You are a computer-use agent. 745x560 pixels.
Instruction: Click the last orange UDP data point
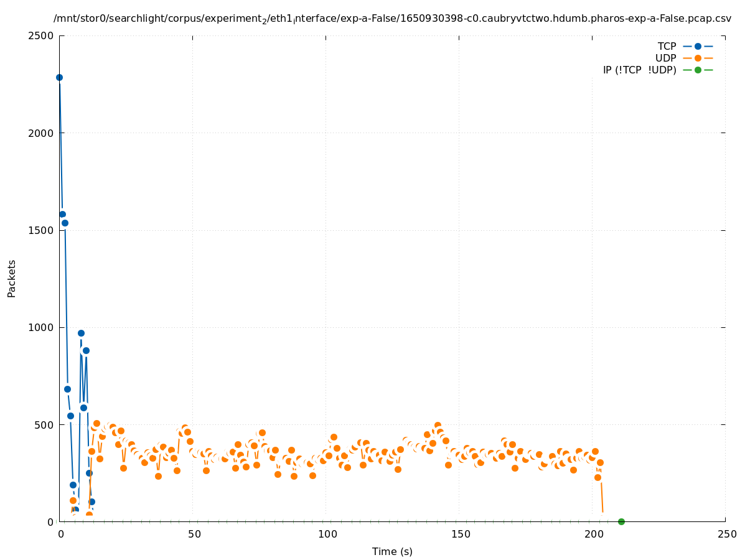pos(600,462)
